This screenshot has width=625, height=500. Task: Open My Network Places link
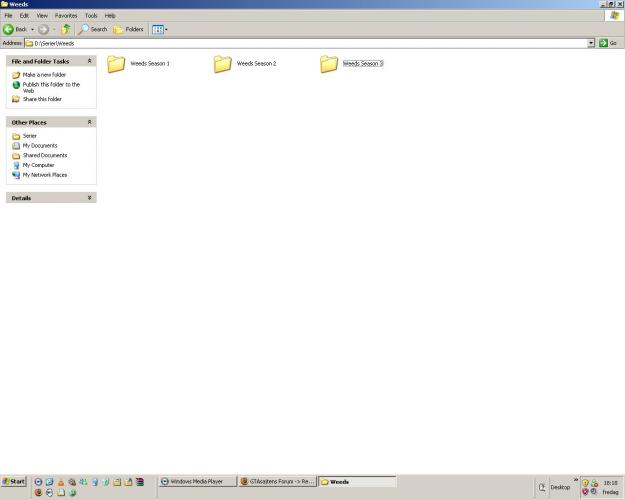click(45, 175)
